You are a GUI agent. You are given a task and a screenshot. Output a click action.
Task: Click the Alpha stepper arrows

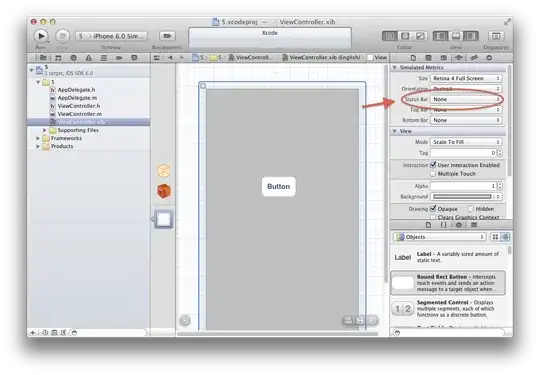[x=500, y=186]
